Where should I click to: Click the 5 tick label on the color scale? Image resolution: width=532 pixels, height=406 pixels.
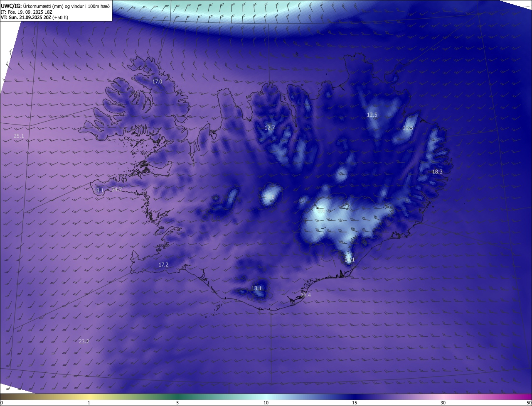[177, 403]
